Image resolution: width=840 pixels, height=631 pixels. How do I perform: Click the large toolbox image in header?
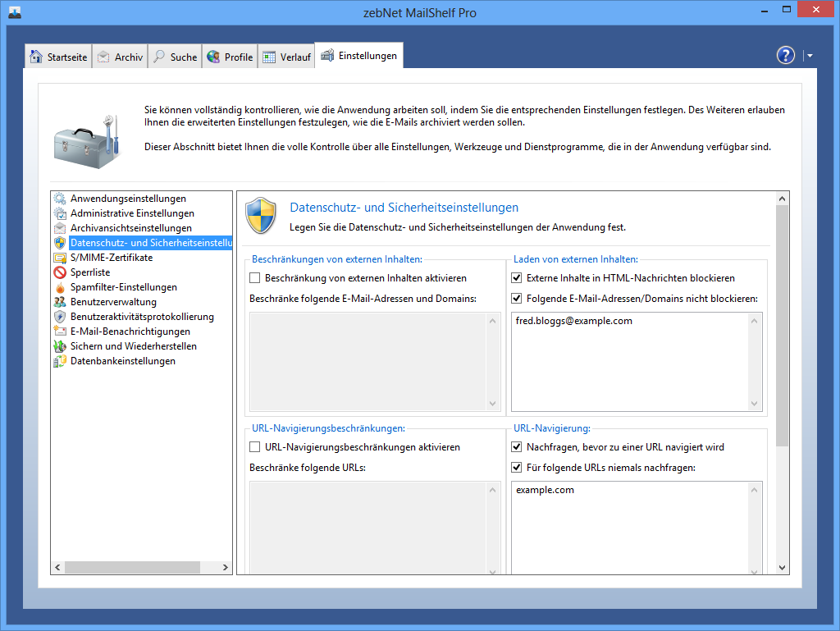pyautogui.click(x=87, y=141)
